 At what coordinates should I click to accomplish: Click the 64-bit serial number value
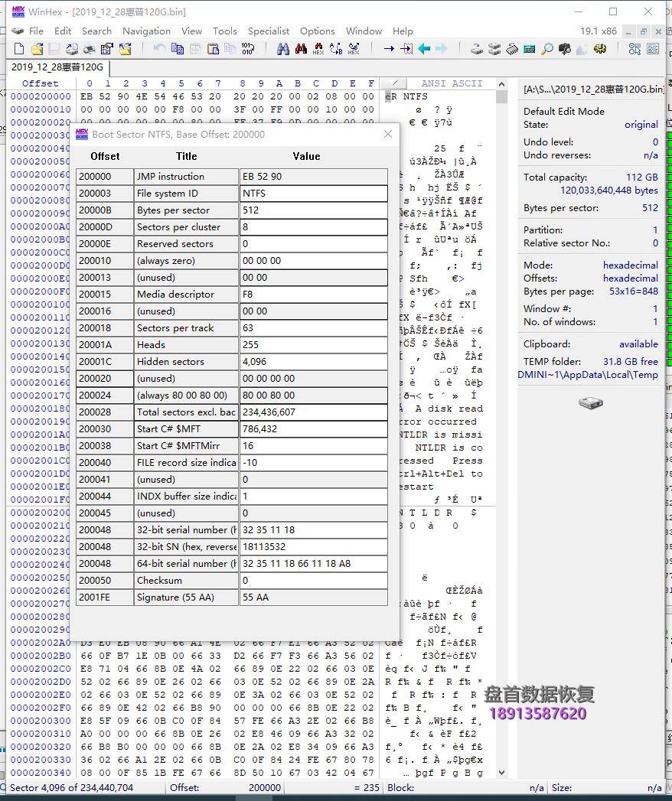[x=313, y=564]
